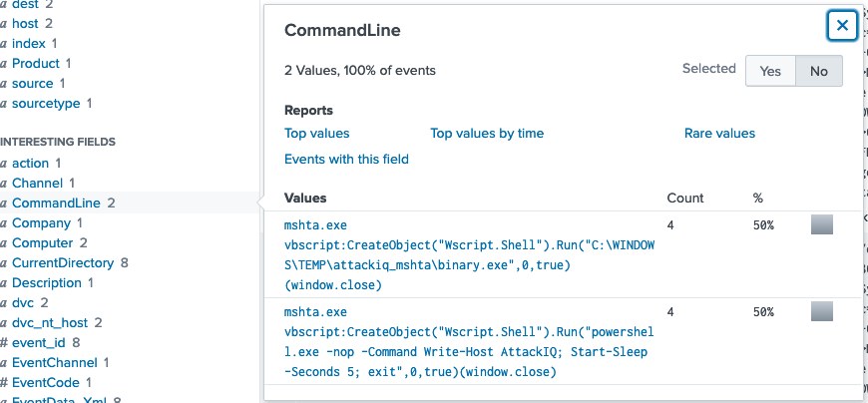Screen dimensions: 868x403
Task: Select the action field
Action: pyautogui.click(x=30, y=163)
